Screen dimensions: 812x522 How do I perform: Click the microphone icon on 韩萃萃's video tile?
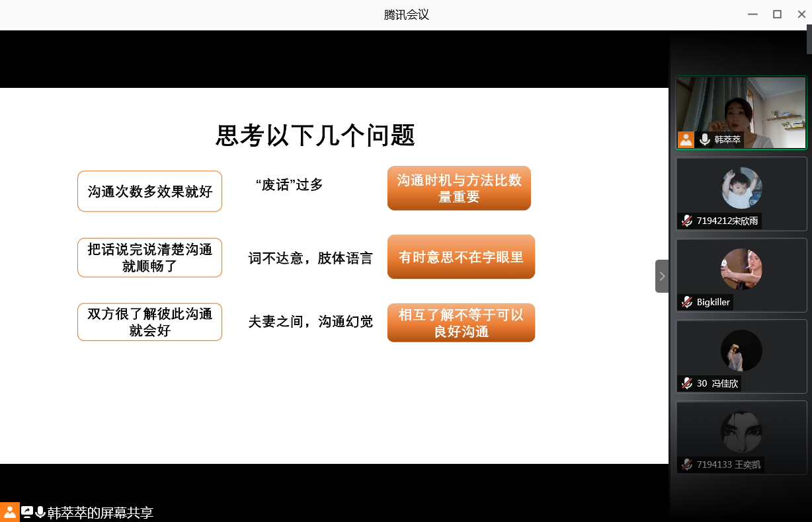705,139
